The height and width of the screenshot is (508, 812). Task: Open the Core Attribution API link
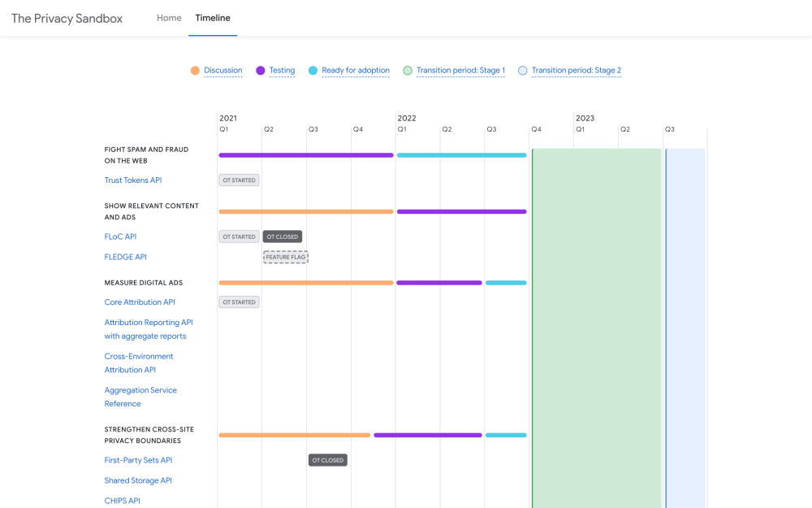coord(140,302)
